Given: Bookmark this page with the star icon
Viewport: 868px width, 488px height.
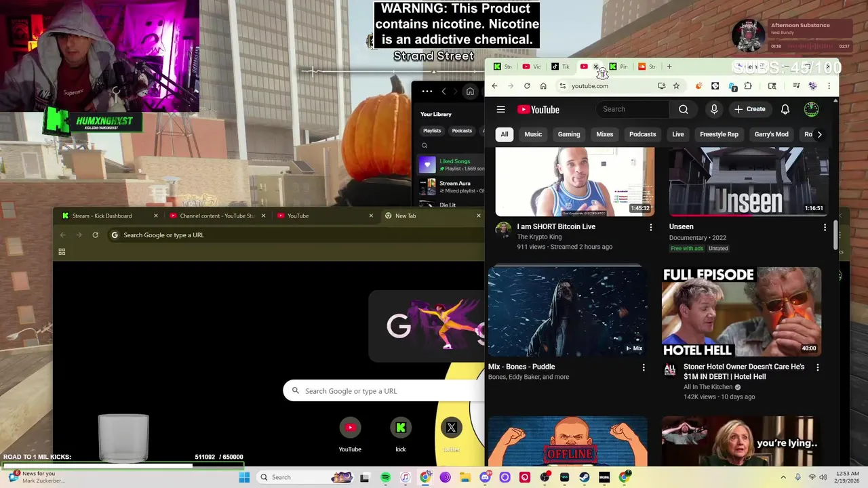Looking at the screenshot, I should coord(676,86).
